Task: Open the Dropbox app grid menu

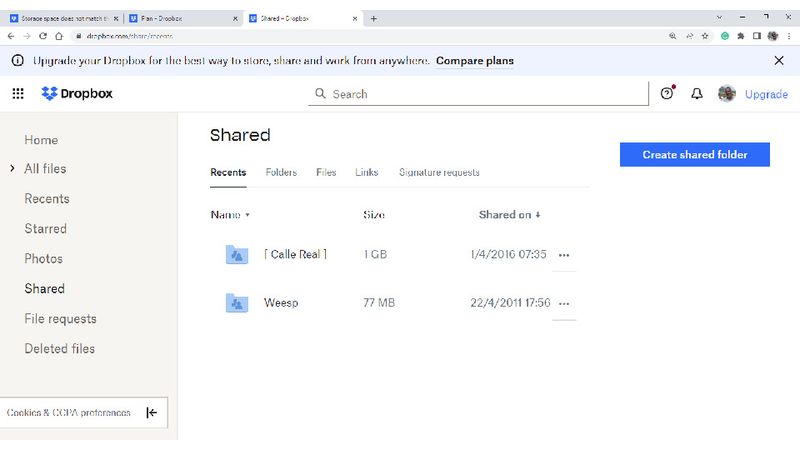Action: (18, 93)
